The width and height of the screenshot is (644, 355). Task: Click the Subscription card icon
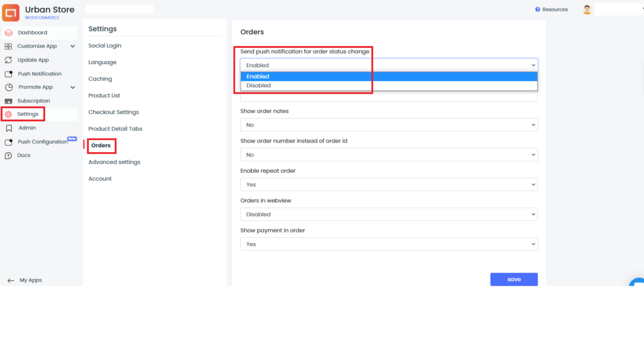click(x=8, y=101)
